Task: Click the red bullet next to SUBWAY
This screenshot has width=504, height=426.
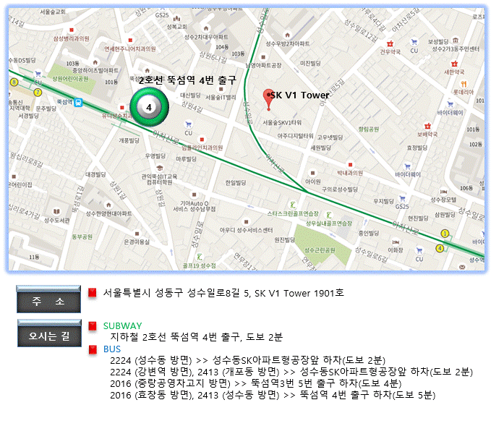Action: click(93, 326)
